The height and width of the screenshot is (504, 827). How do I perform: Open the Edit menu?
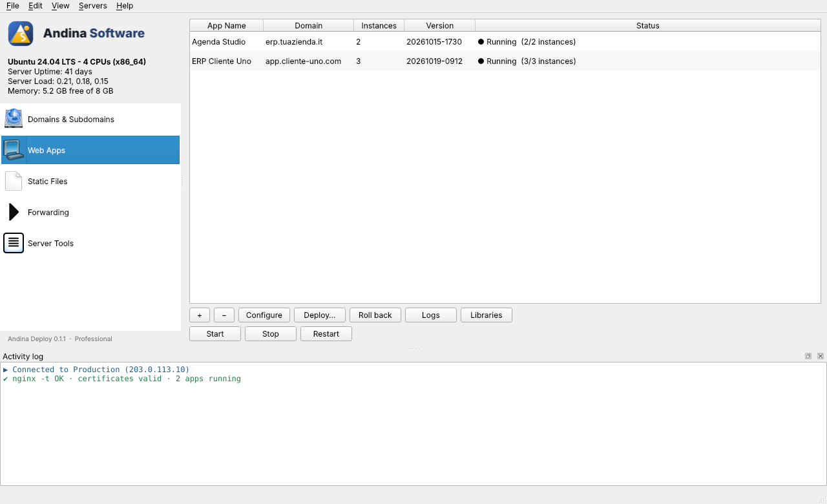(36, 6)
